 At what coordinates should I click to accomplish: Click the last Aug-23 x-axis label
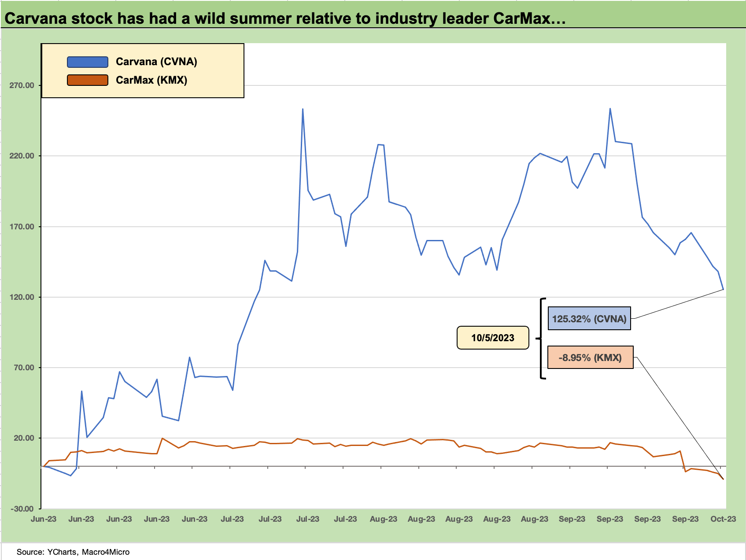(534, 519)
